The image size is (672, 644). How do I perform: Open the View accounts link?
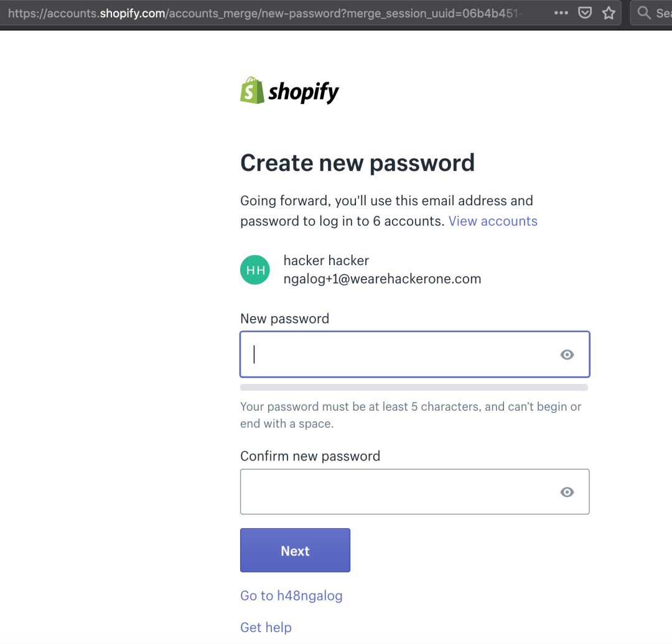[493, 222]
